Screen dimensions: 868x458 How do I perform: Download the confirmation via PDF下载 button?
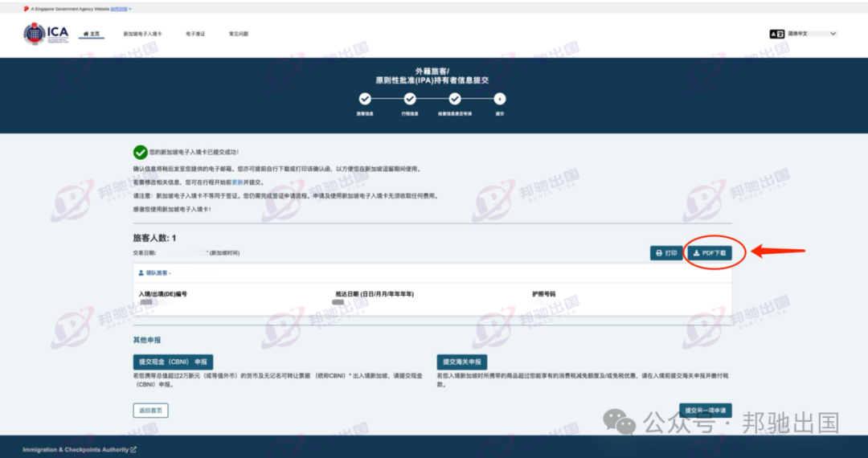coord(709,253)
